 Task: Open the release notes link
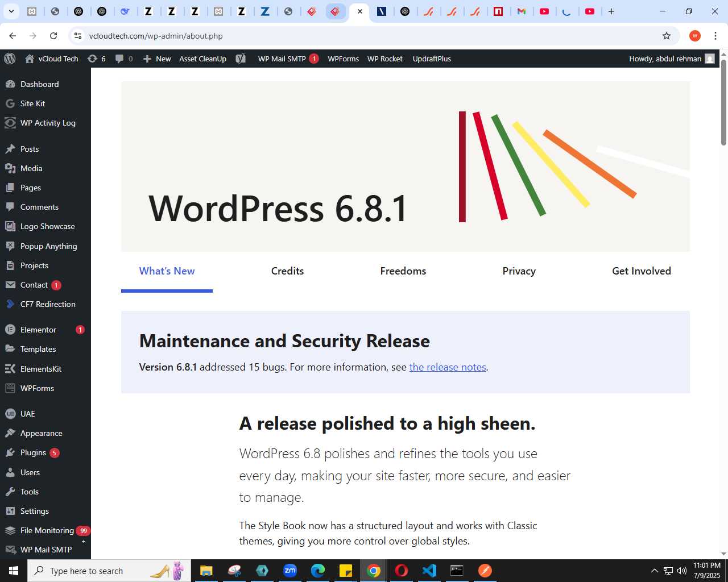point(448,367)
